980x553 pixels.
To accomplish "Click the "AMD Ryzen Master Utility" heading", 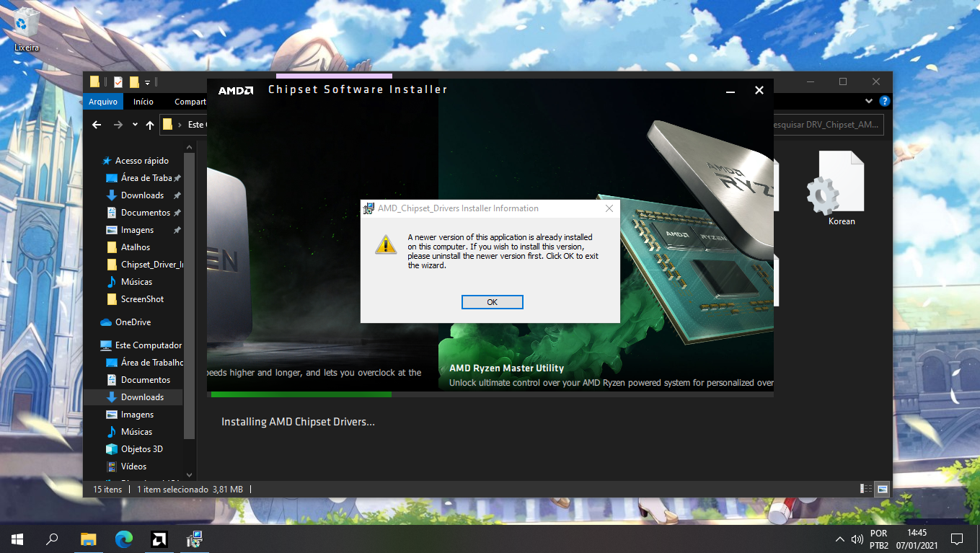I will 506,368.
